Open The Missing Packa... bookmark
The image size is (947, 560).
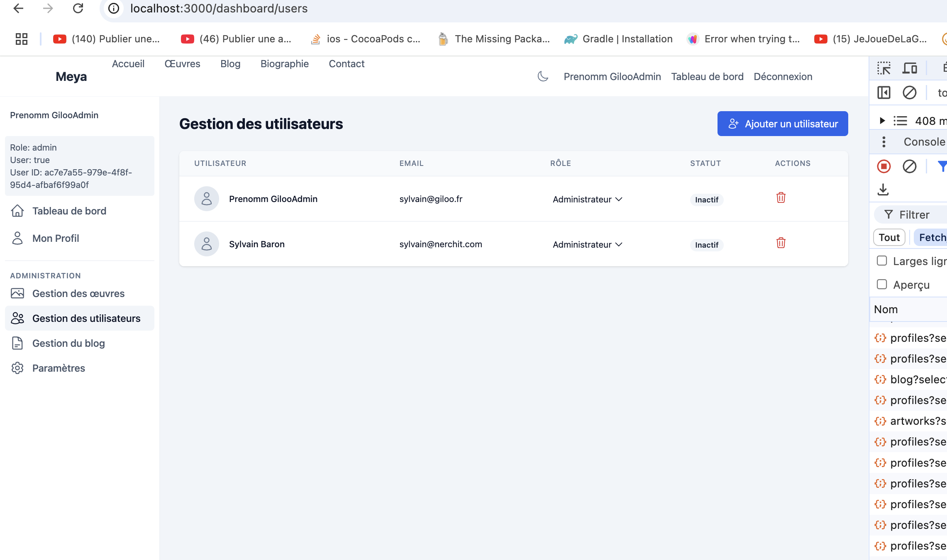pos(494,39)
